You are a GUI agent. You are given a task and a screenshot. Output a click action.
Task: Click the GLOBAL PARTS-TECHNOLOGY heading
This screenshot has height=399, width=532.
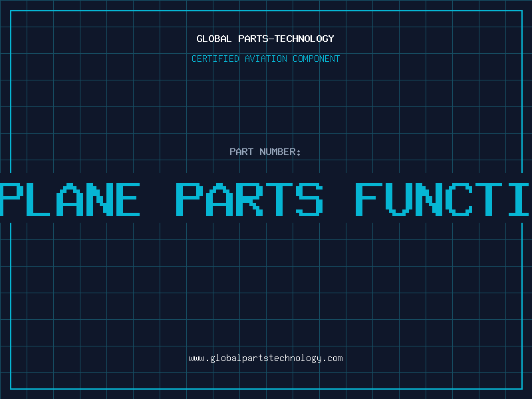265,39
